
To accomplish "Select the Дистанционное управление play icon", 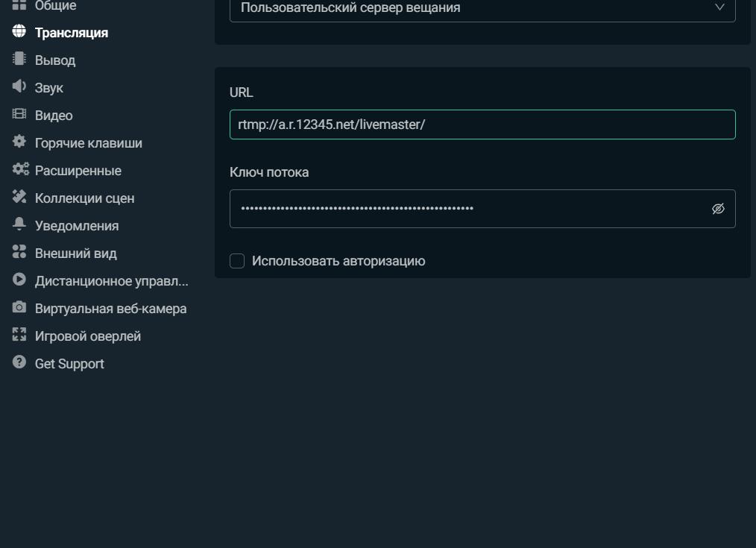I will point(19,280).
